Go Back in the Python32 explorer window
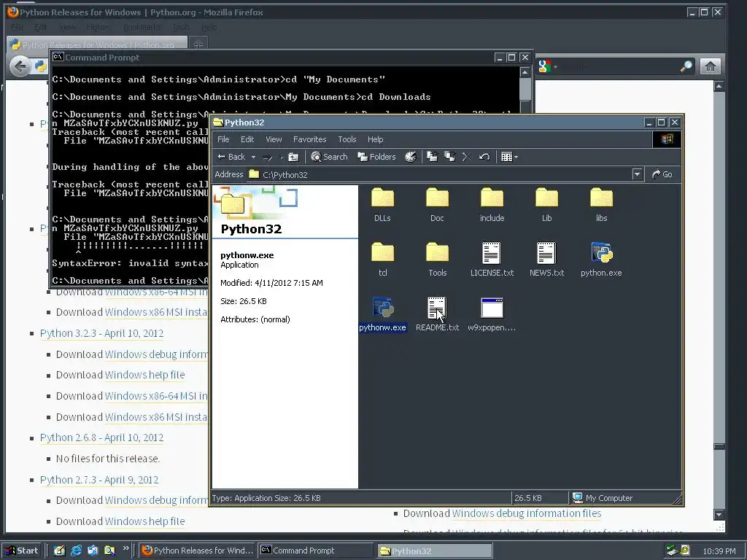The image size is (747, 560). coord(231,157)
